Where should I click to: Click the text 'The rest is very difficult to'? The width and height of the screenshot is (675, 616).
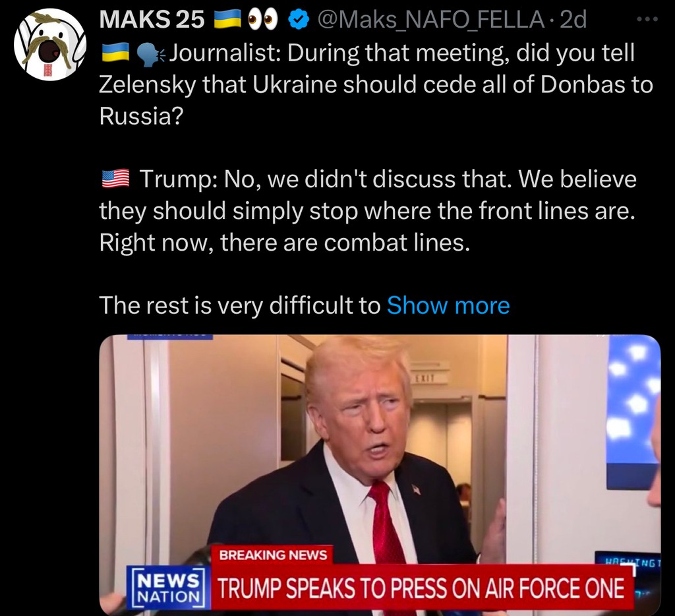click(240, 305)
